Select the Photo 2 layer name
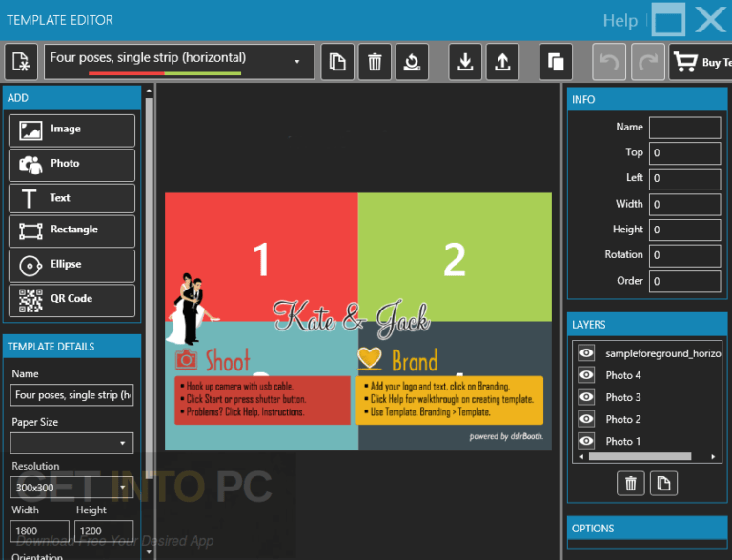 click(x=623, y=419)
